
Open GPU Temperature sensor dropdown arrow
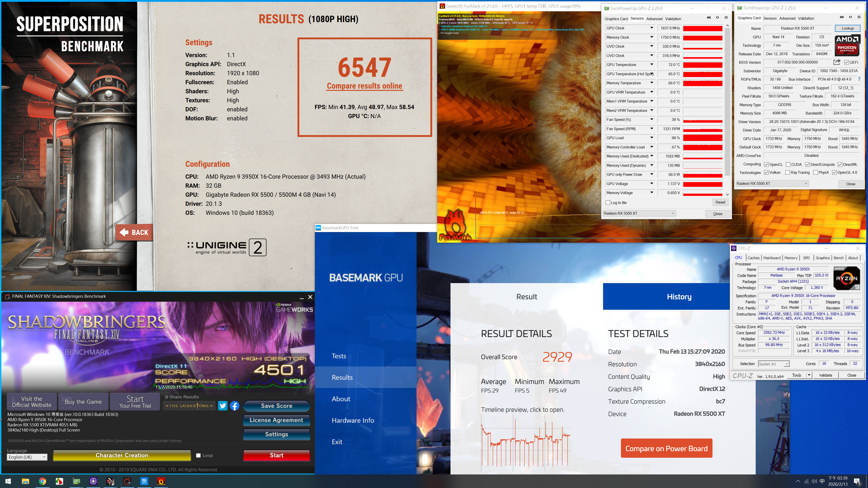coord(652,64)
